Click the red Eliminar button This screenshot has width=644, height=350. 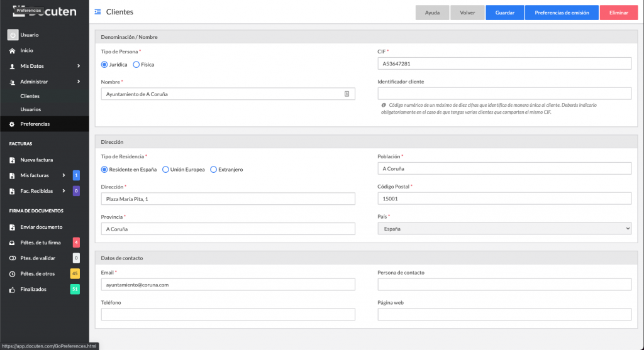(619, 13)
